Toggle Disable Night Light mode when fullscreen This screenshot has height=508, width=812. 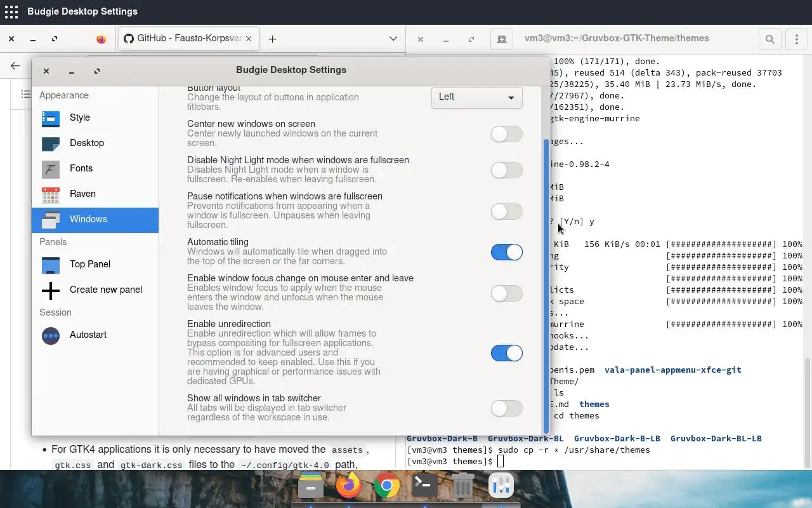(x=506, y=170)
